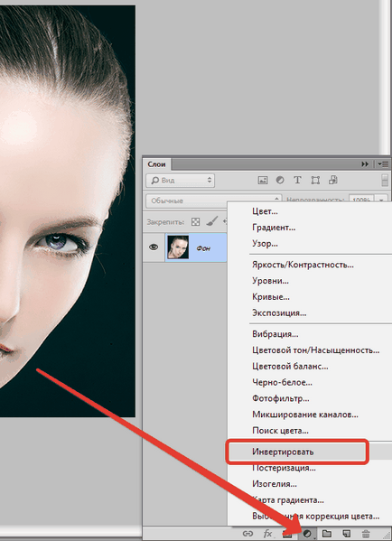This screenshot has width=392, height=541.
Task: Hide the Фон layer with eye icon
Action: [154, 247]
